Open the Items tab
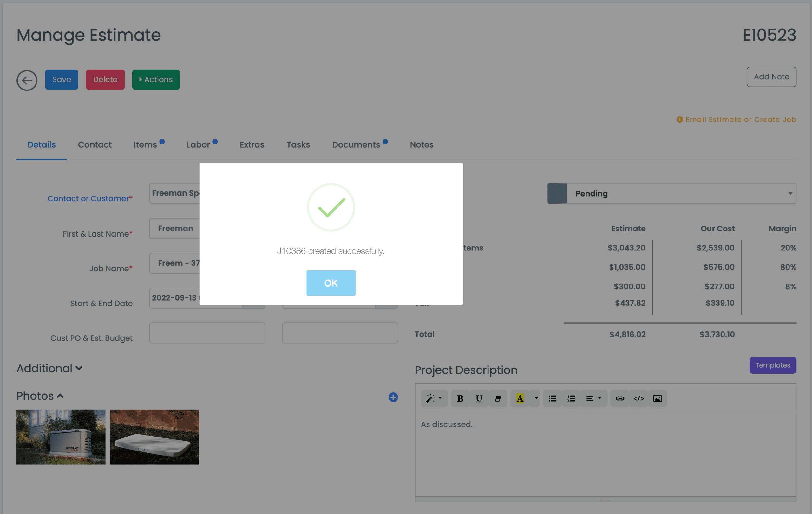The height and width of the screenshot is (514, 812). coord(145,144)
